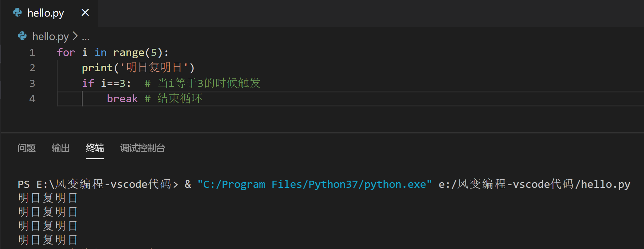Switch to the 输出 panel tab
The image size is (644, 249).
click(61, 148)
